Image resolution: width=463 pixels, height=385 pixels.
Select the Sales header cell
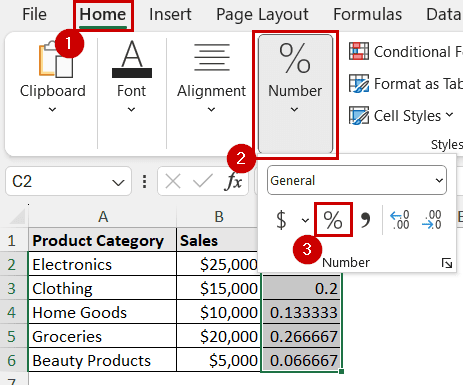point(217,240)
